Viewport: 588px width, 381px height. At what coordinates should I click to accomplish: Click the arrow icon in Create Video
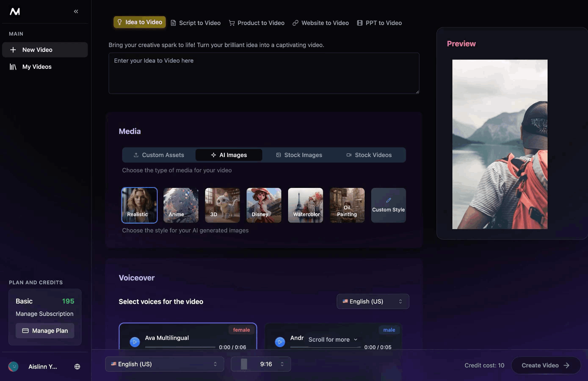pyautogui.click(x=567, y=365)
